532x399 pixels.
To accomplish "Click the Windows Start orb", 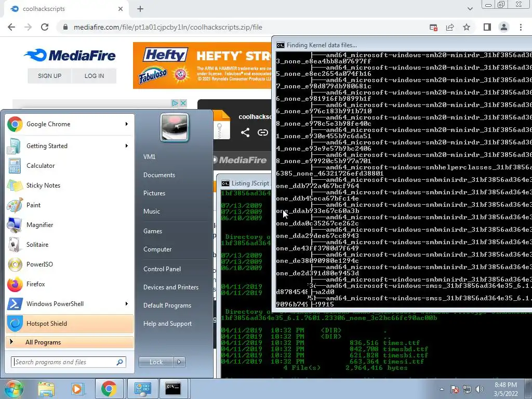I will (14, 389).
